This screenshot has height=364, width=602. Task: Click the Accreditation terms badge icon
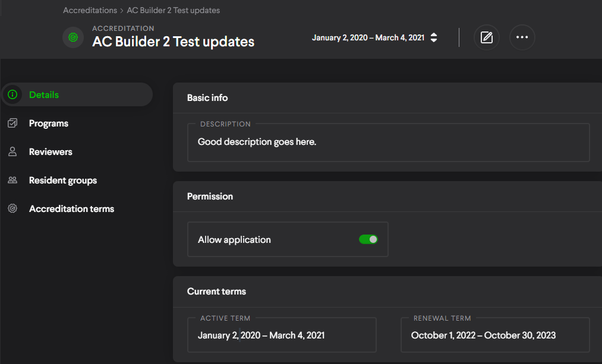[x=12, y=209]
